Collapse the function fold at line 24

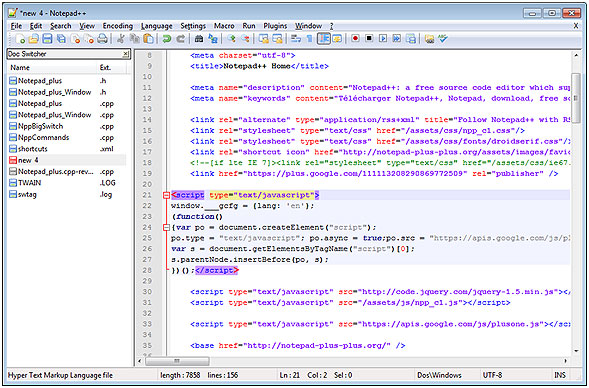(166, 227)
